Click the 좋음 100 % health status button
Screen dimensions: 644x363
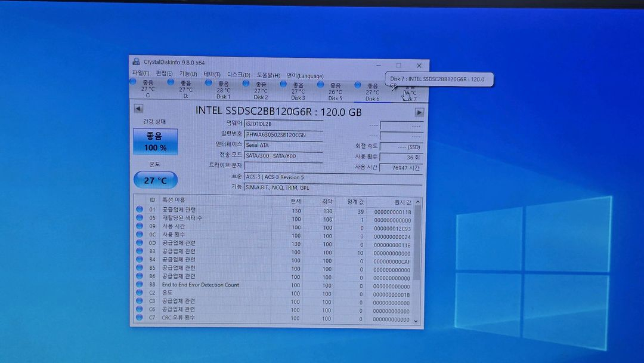point(155,142)
